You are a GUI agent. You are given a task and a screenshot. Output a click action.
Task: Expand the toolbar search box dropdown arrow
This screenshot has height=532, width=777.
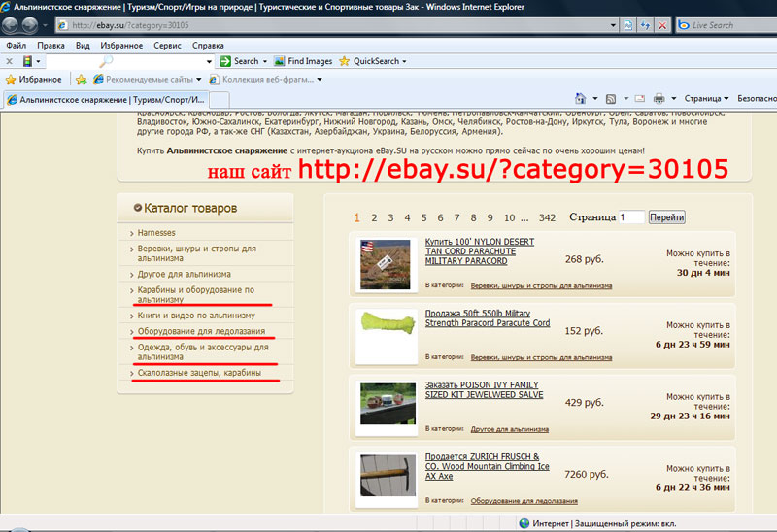(x=209, y=62)
